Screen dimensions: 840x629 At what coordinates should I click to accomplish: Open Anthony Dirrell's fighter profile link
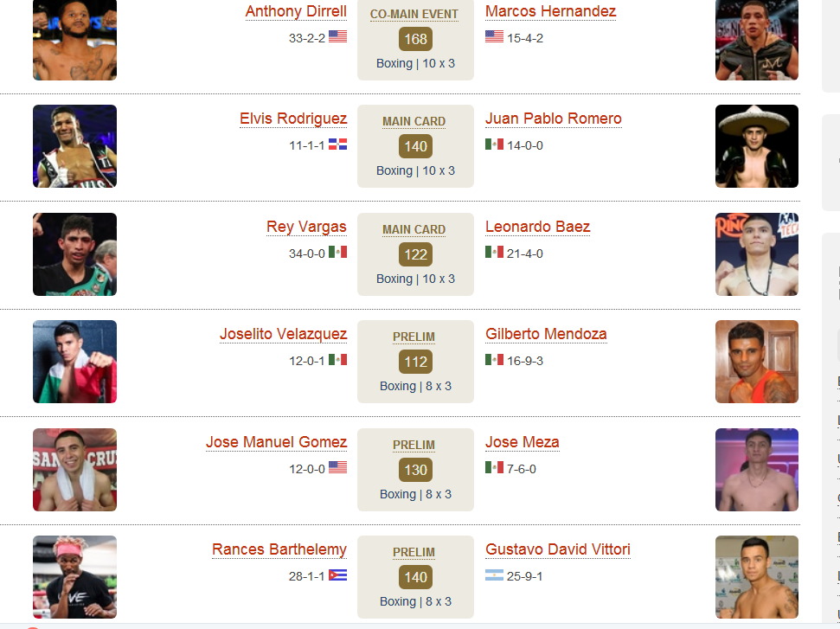[x=296, y=11]
